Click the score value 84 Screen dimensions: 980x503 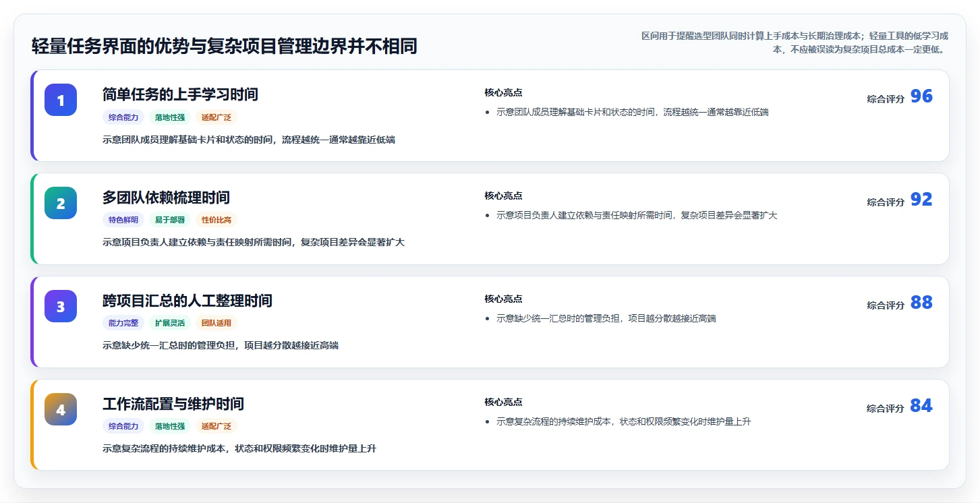[921, 406]
